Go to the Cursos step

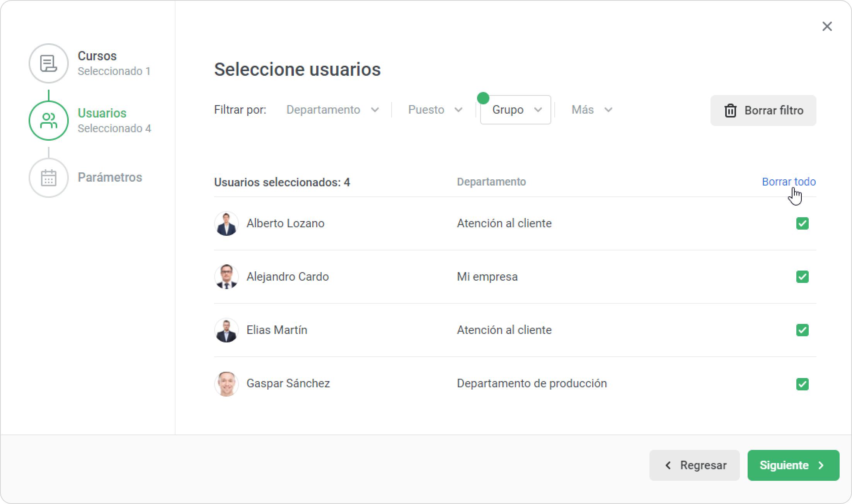click(97, 56)
